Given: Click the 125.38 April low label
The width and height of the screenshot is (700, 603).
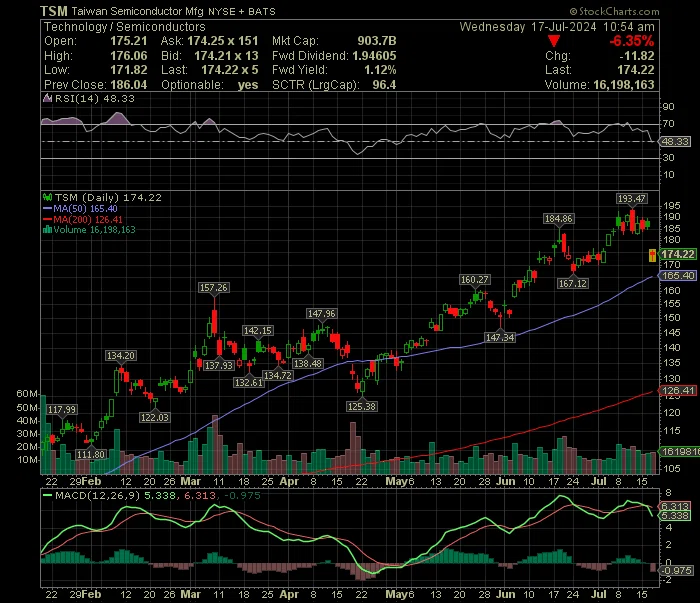Looking at the screenshot, I should click(362, 407).
